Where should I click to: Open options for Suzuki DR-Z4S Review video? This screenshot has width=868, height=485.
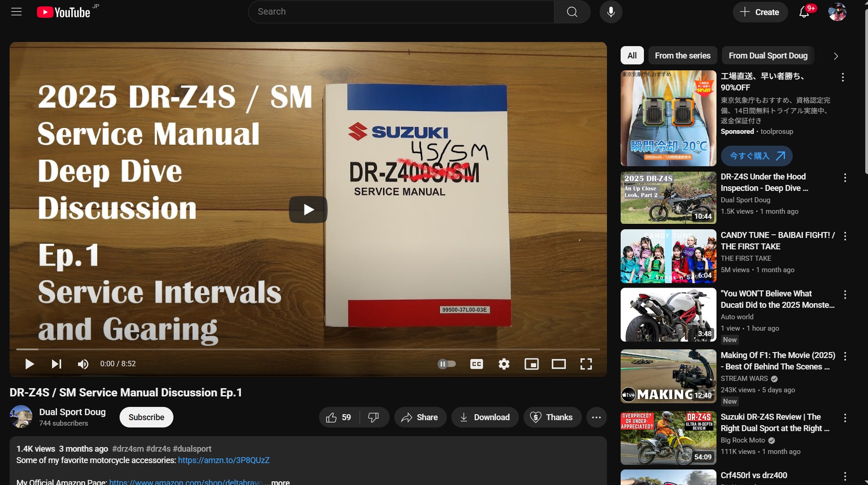point(845,418)
